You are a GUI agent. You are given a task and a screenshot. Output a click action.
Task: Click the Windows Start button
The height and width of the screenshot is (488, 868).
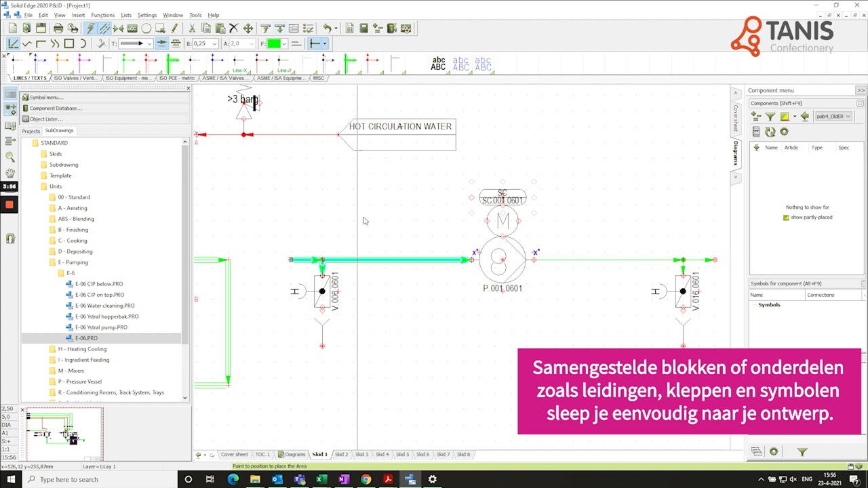11,479
